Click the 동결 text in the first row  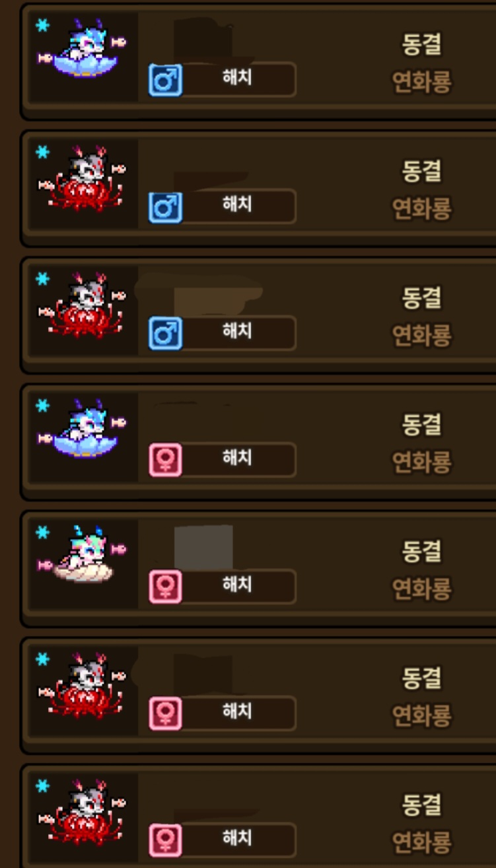[x=421, y=45]
